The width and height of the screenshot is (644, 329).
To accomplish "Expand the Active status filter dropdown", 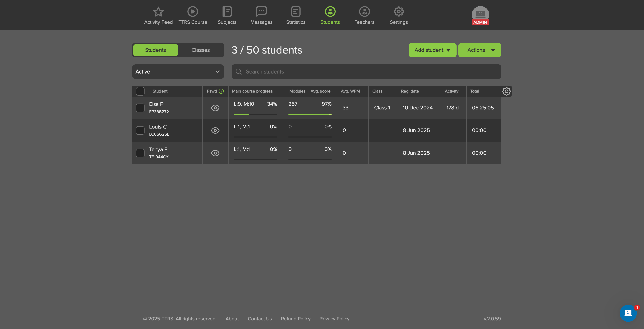I will tap(178, 72).
